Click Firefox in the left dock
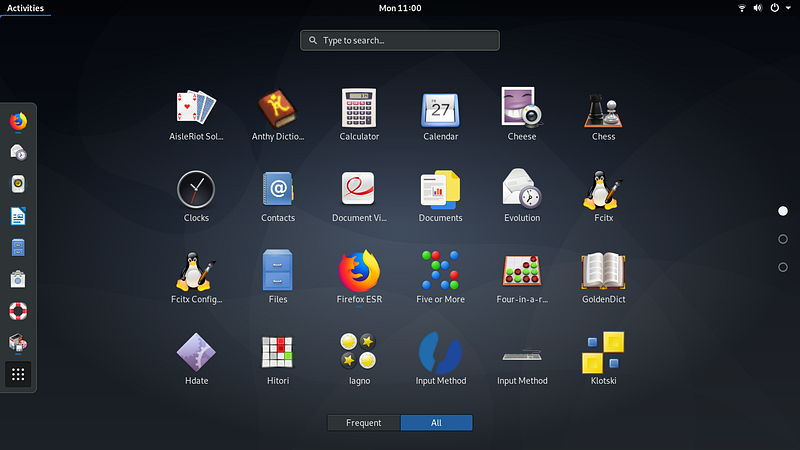The height and width of the screenshot is (450, 800). [18, 121]
